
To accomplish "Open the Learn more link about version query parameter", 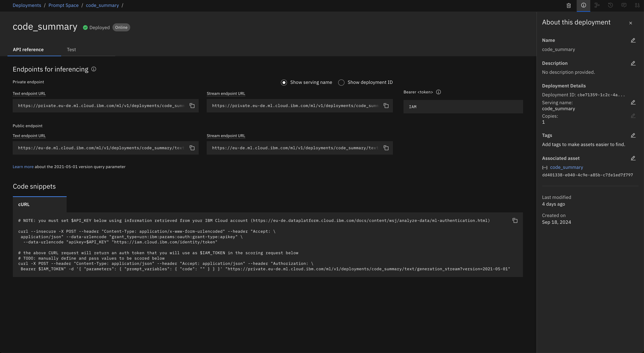I will [23, 167].
